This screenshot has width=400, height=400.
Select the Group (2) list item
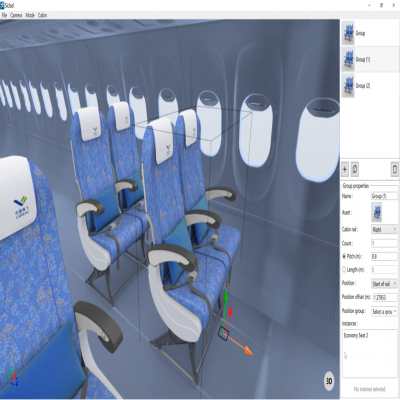pyautogui.click(x=369, y=86)
